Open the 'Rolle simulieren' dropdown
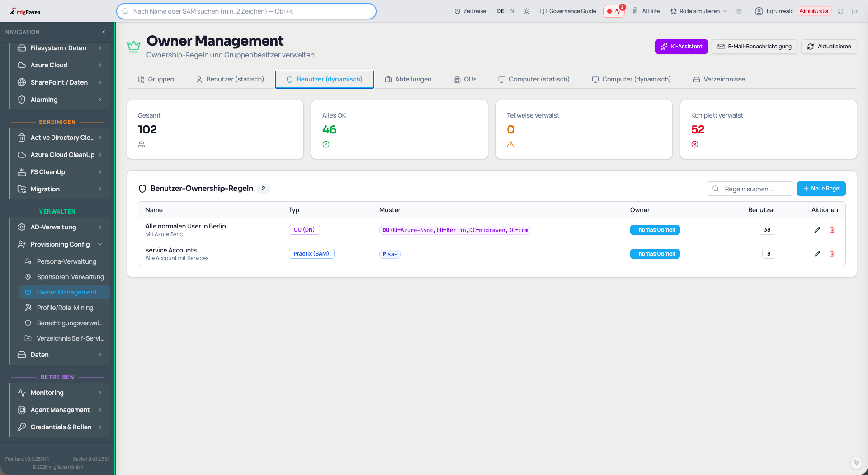868x475 pixels. 698,11
